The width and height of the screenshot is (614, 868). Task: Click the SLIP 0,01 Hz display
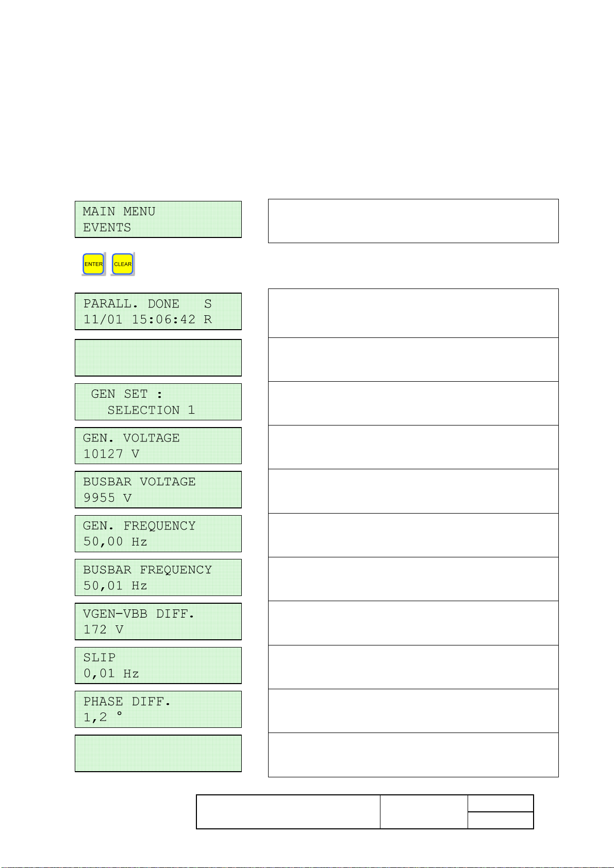pyautogui.click(x=158, y=666)
